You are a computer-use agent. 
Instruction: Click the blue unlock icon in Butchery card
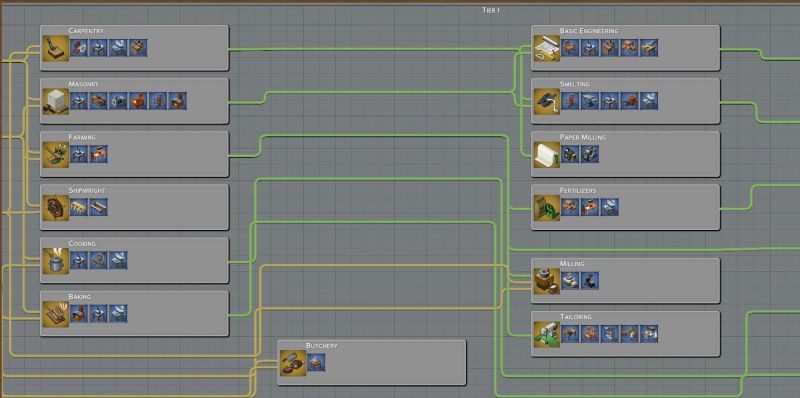316,363
